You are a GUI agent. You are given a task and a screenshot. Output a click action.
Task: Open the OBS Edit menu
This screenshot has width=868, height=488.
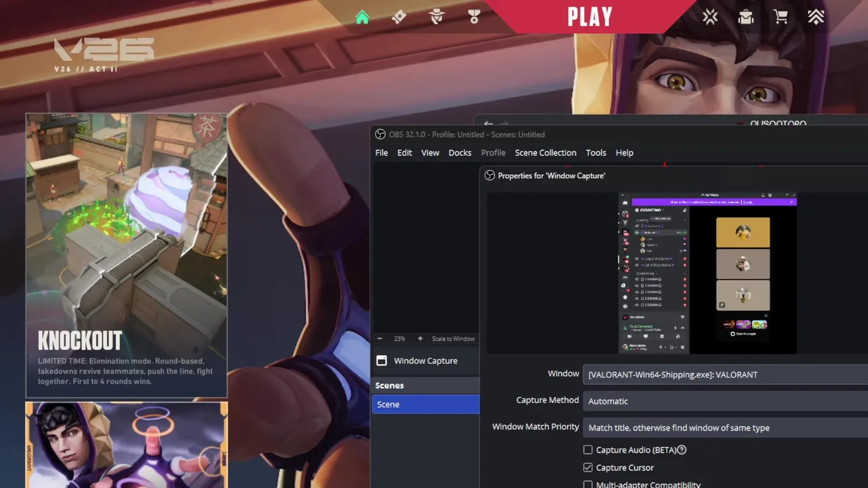[405, 152]
